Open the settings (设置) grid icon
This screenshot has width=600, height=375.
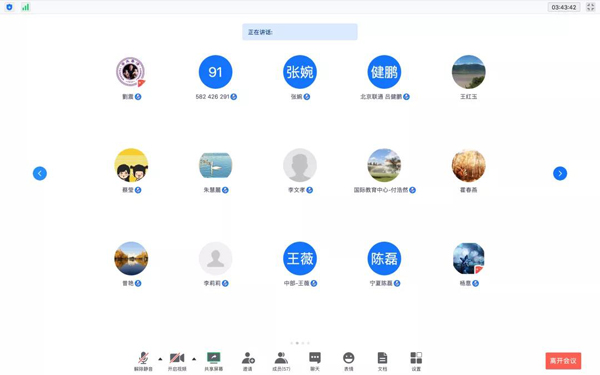tap(416, 361)
